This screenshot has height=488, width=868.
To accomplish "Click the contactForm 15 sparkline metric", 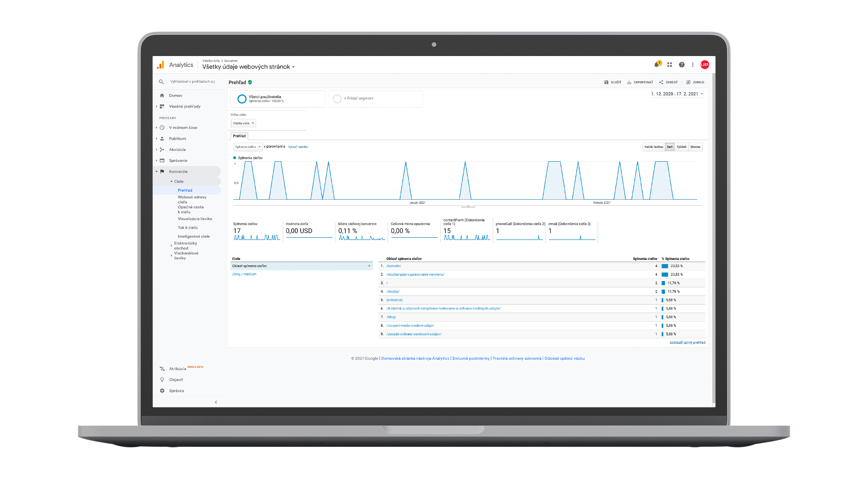I will (467, 237).
